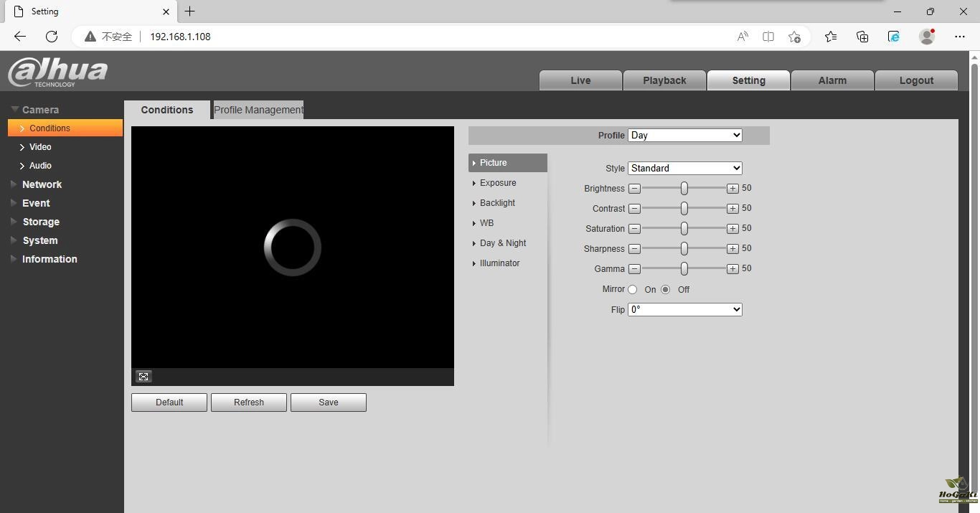Click the Contrast plus icon

pos(732,209)
